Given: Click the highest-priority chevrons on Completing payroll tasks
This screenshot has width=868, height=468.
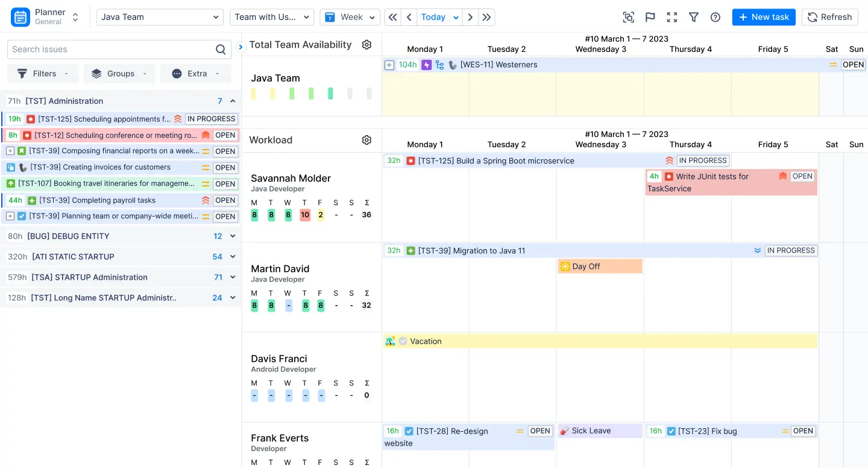Looking at the screenshot, I should tap(206, 200).
